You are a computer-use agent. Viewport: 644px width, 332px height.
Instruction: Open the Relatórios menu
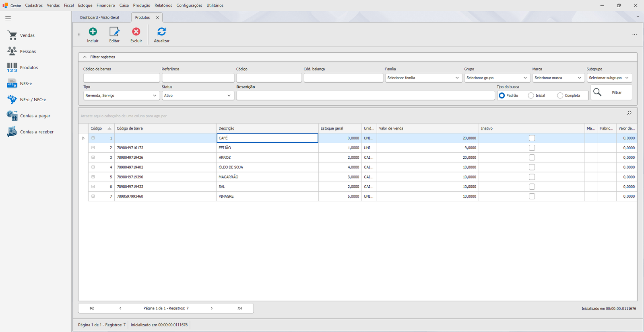pos(163,5)
